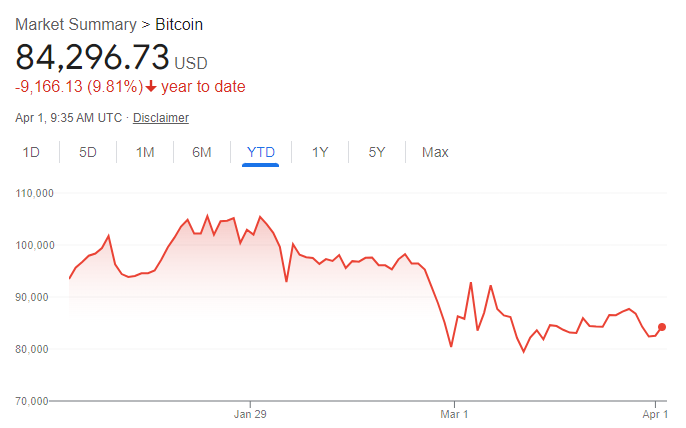The width and height of the screenshot is (686, 428).
Task: Show the 1M chart range
Action: click(145, 152)
